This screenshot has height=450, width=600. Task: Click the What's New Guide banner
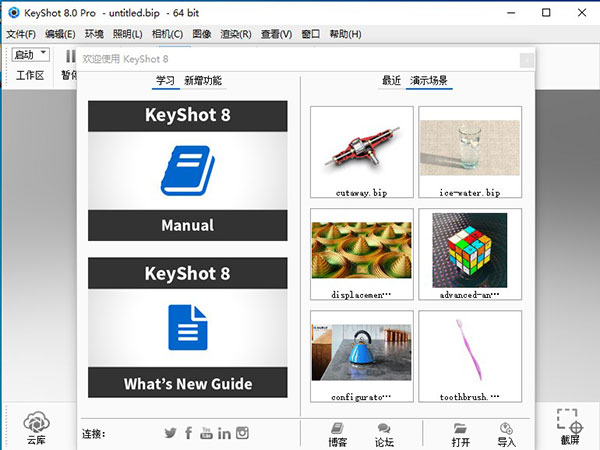click(188, 383)
